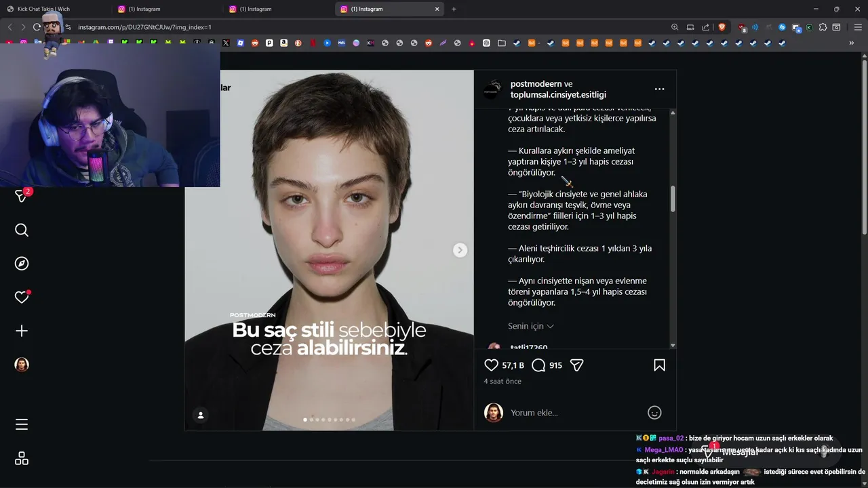Go forward in browser history
Image resolution: width=868 pixels, height=488 pixels.
23,27
